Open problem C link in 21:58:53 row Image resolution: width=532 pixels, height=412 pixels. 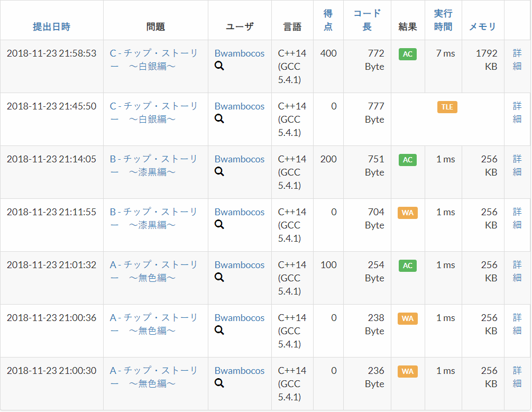154,60
